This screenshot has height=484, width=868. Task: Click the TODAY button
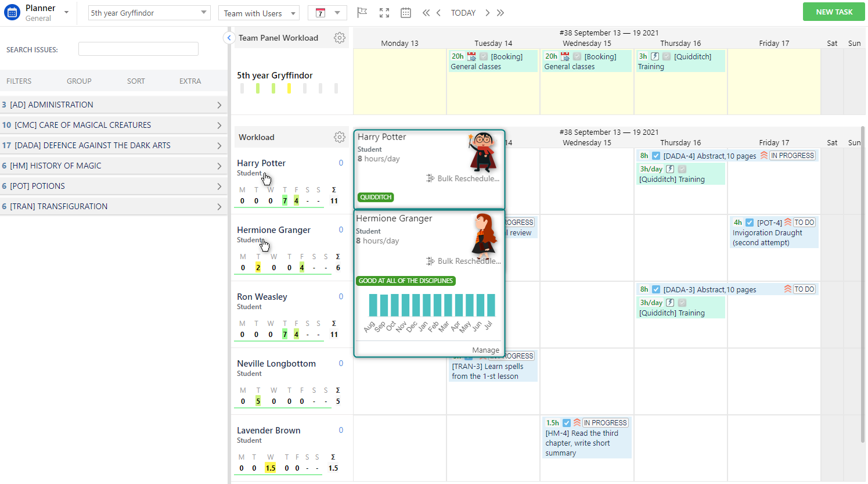[463, 13]
